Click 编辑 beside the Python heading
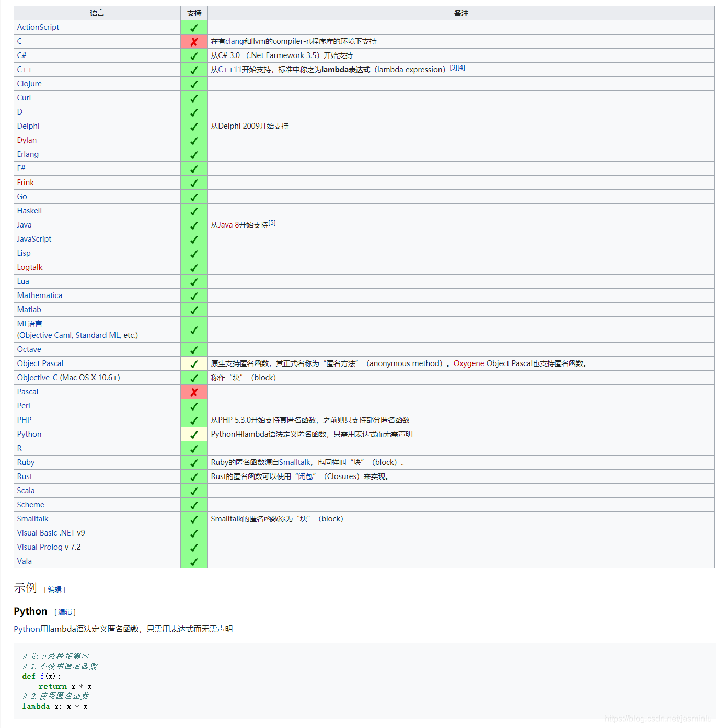 (x=65, y=612)
